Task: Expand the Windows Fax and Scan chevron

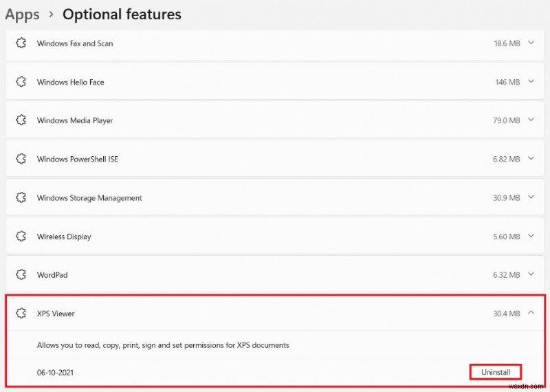Action: click(531, 43)
